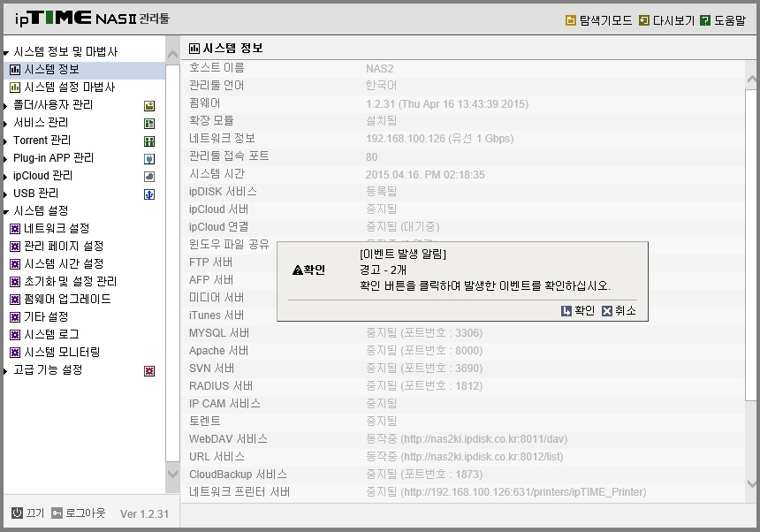Click the 관리 페이지 설정 gear icon
This screenshot has height=532, width=760.
pos(15,247)
